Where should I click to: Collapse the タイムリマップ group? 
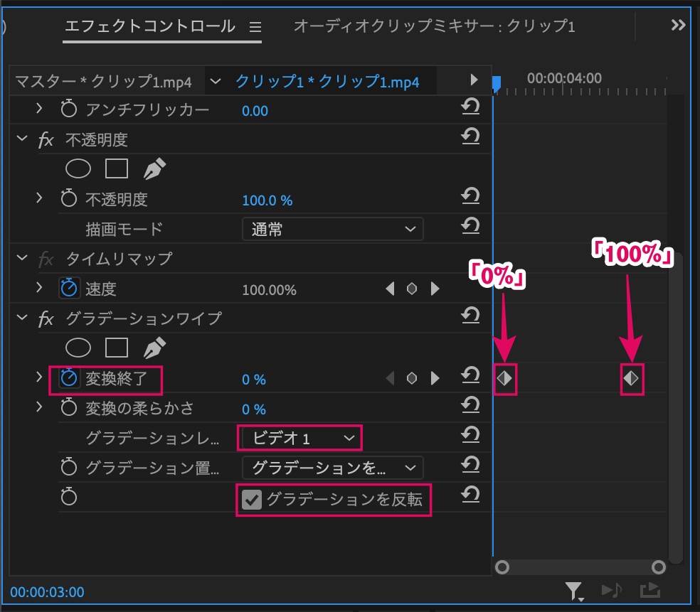(x=21, y=257)
